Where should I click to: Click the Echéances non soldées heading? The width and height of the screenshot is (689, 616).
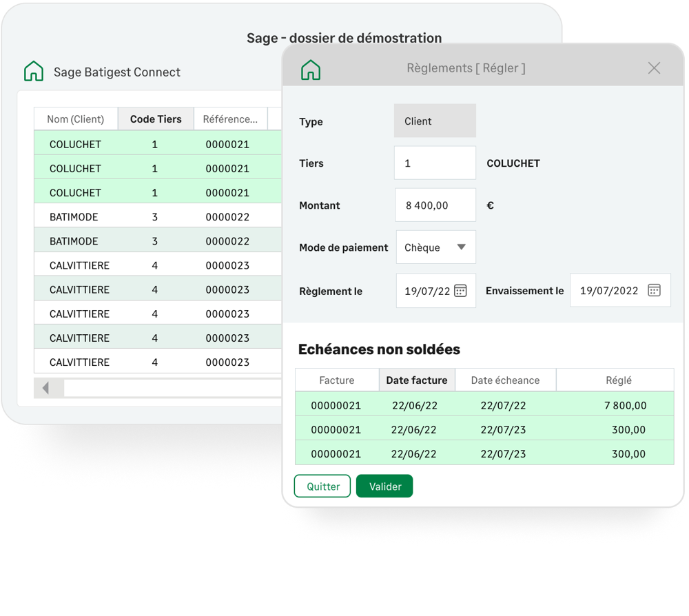point(379,349)
